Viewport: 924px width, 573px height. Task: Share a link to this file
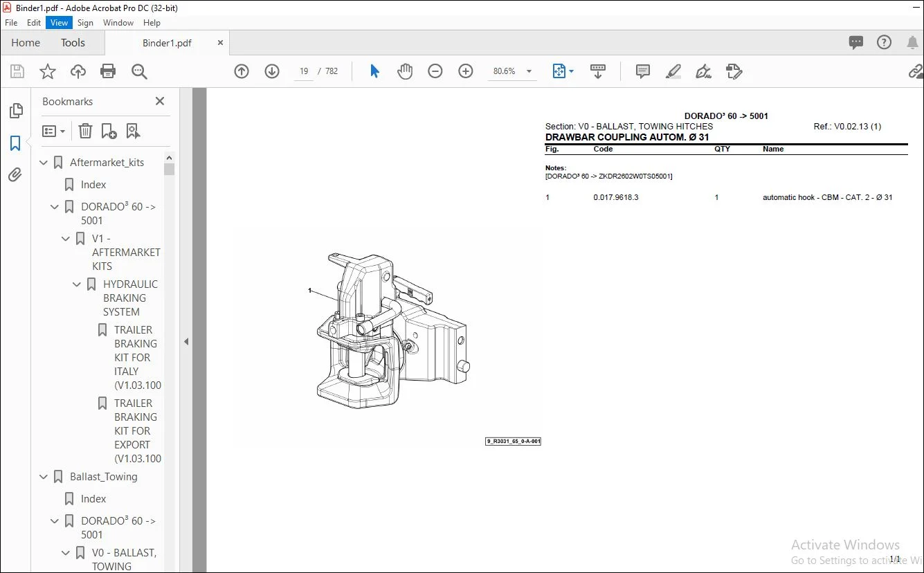[x=915, y=71]
